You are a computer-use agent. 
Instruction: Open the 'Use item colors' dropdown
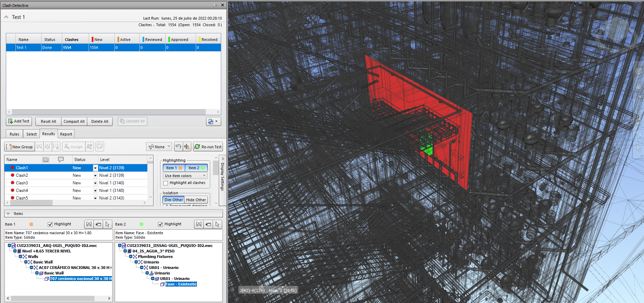coord(185,176)
